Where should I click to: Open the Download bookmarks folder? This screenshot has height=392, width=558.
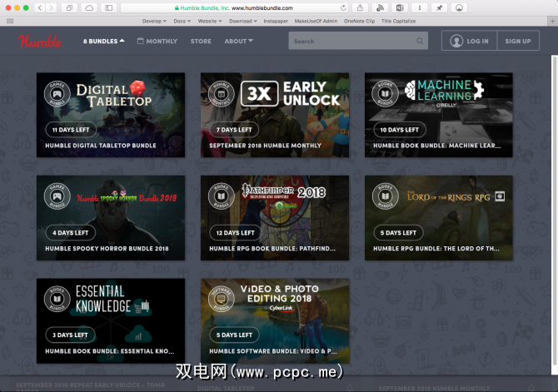pos(242,21)
